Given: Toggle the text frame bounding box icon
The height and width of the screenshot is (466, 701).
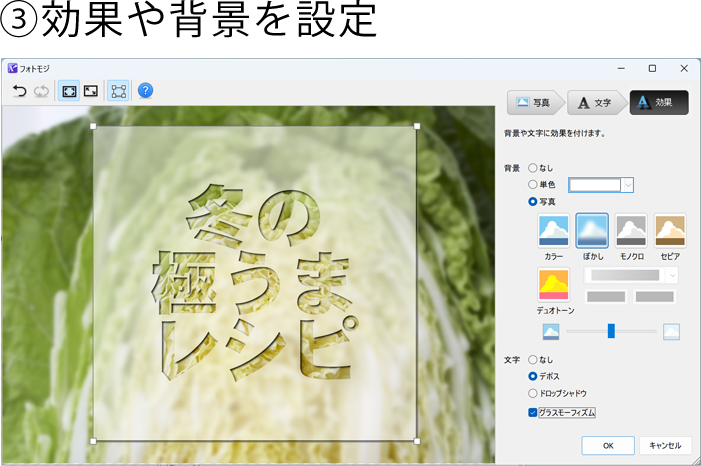Looking at the screenshot, I should pos(118,91).
